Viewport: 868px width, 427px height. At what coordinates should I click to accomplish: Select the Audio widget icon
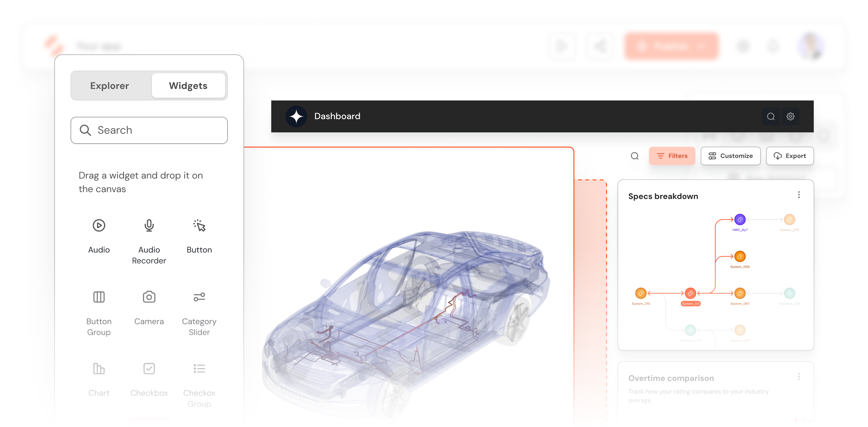point(99,225)
